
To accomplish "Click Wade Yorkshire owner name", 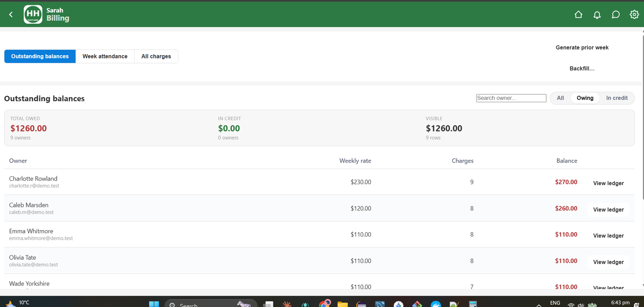I will coord(29,284).
